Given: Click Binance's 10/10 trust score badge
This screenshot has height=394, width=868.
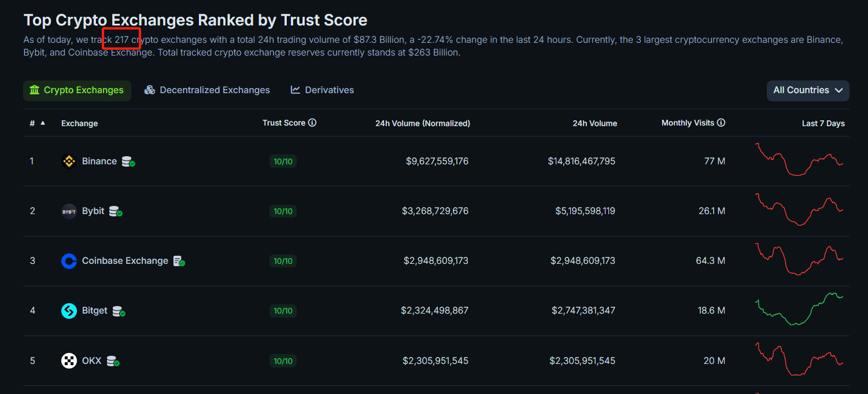Looking at the screenshot, I should point(283,161).
